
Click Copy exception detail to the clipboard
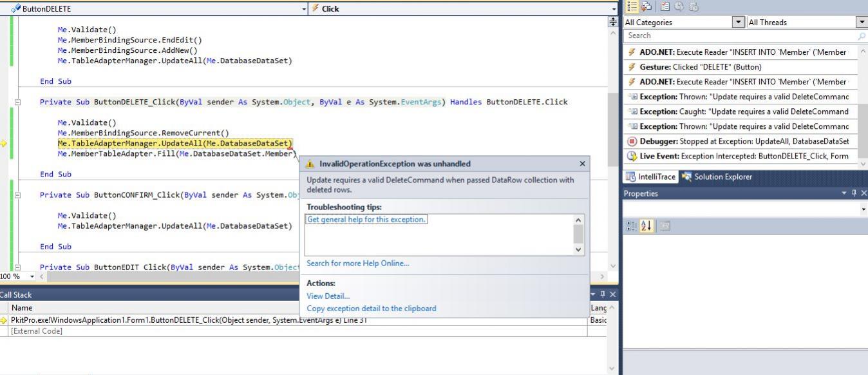[x=371, y=309]
